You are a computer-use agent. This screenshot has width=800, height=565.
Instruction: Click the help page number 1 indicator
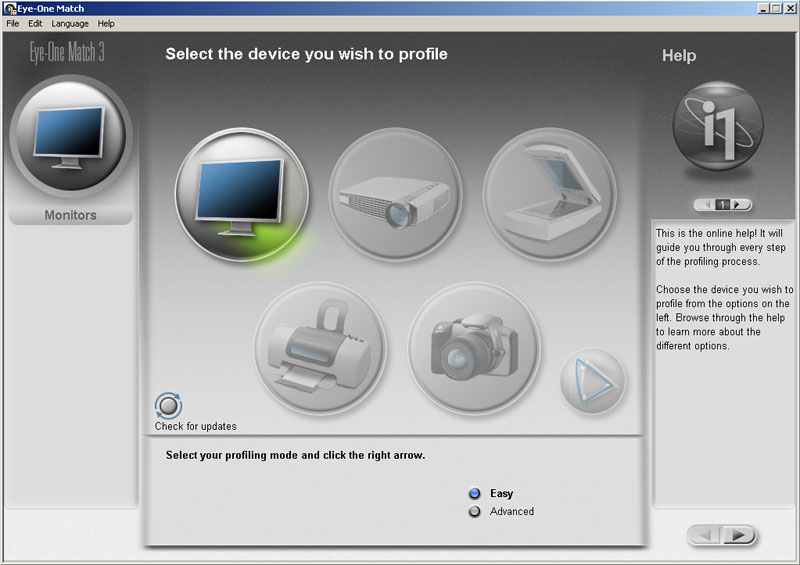click(722, 205)
